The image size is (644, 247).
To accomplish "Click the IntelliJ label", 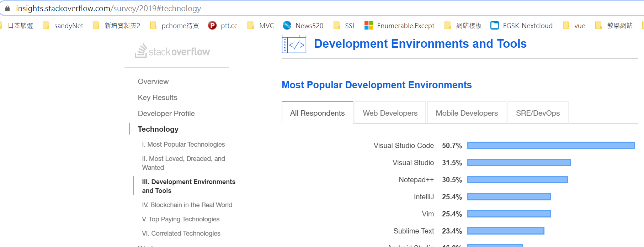I will pos(424,197).
